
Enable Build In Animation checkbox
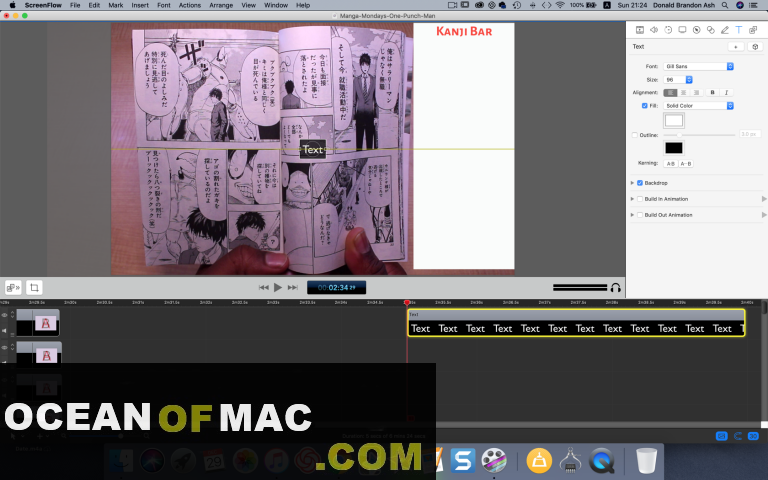click(640, 199)
